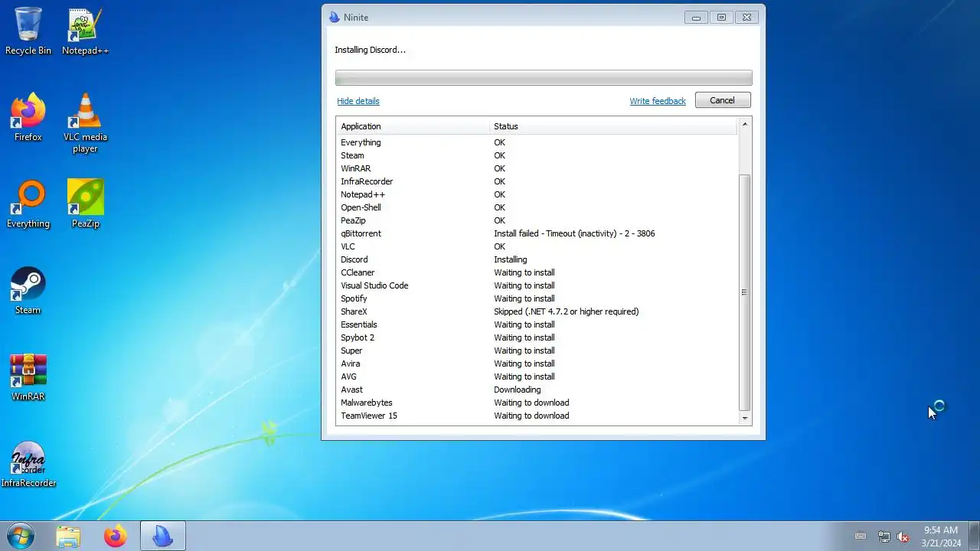Close the Ninite window
This screenshot has height=551, width=980.
coord(747,17)
